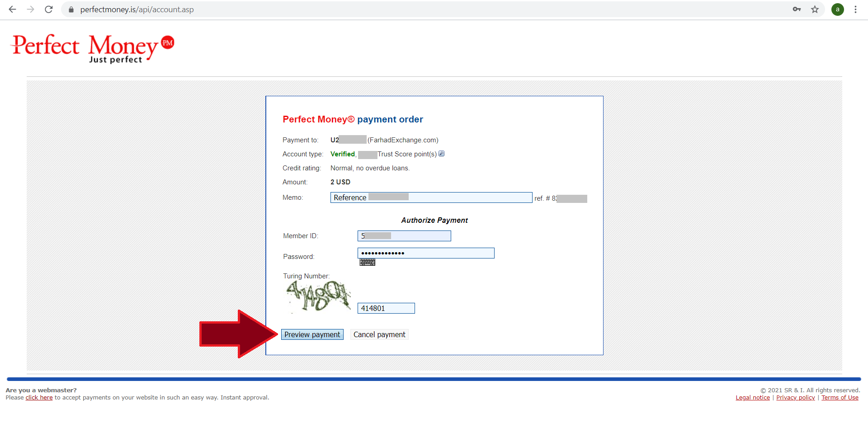Viewport: 868px width, 437px height.
Task: Focus the Memo reference field
Action: click(431, 197)
